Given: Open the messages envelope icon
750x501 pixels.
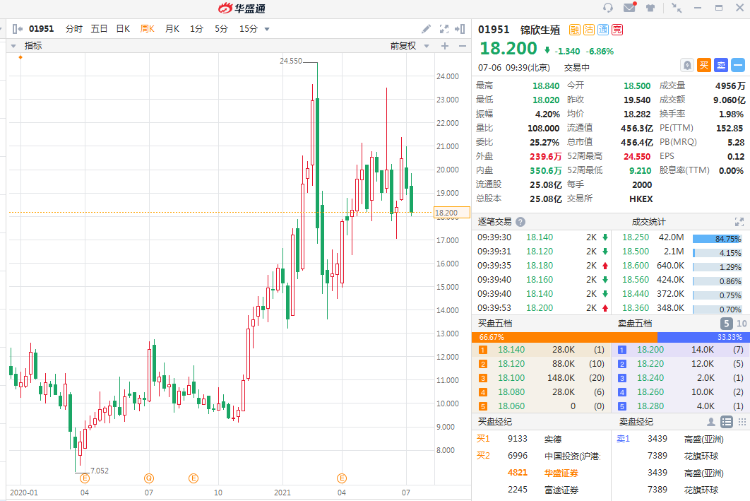Looking at the screenshot, I should [630, 7].
